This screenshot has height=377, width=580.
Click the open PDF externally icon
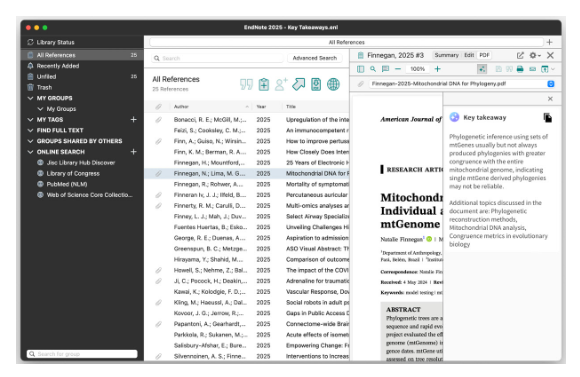click(x=544, y=69)
